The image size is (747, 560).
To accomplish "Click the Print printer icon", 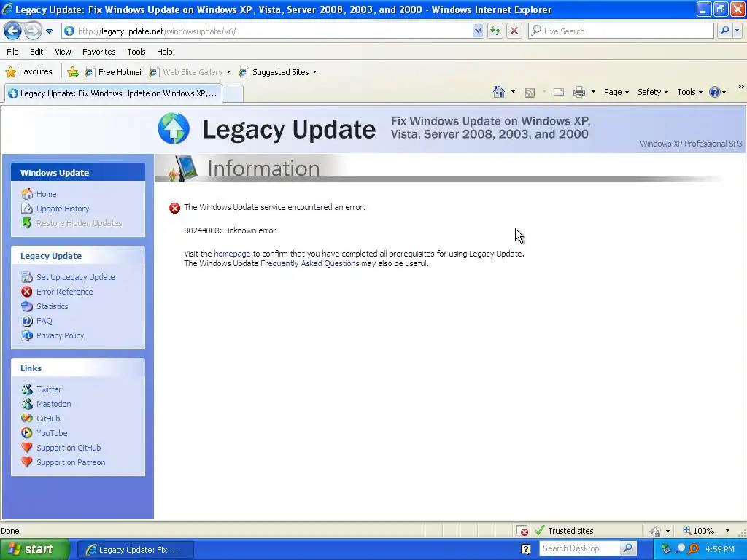I will pyautogui.click(x=578, y=92).
